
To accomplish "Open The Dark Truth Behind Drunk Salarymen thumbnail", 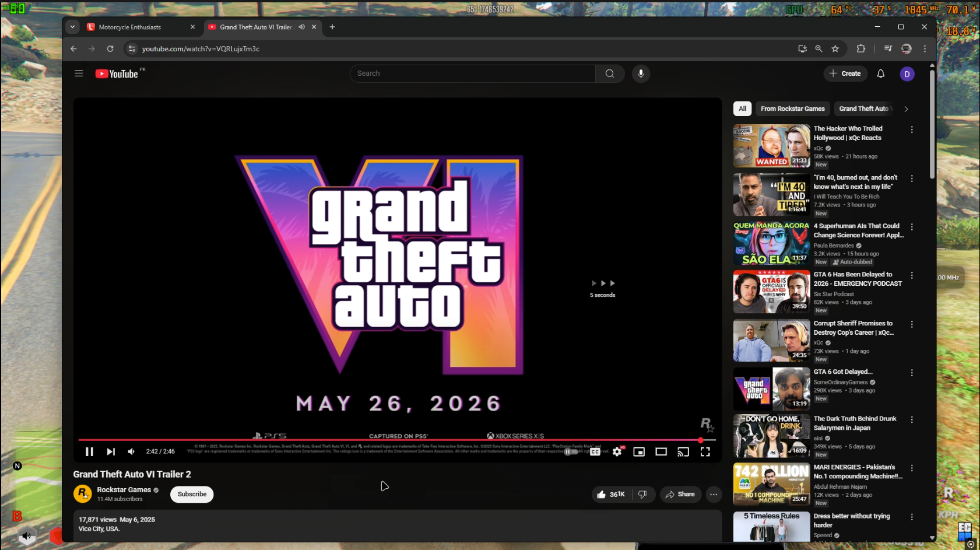I will [771, 436].
